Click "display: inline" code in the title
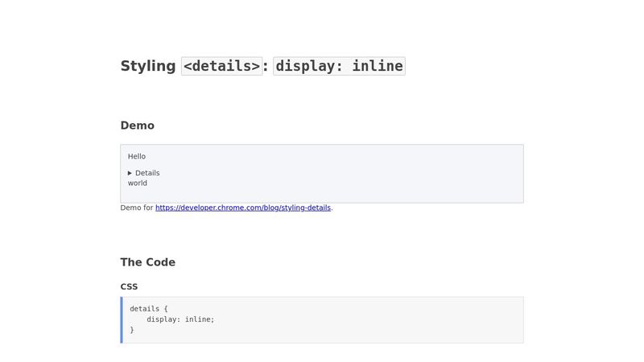This screenshot has height=362, width=644. pos(339,66)
